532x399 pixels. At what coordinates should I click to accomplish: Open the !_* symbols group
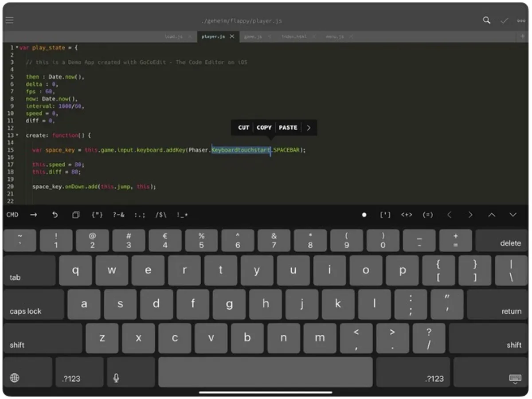pos(182,215)
